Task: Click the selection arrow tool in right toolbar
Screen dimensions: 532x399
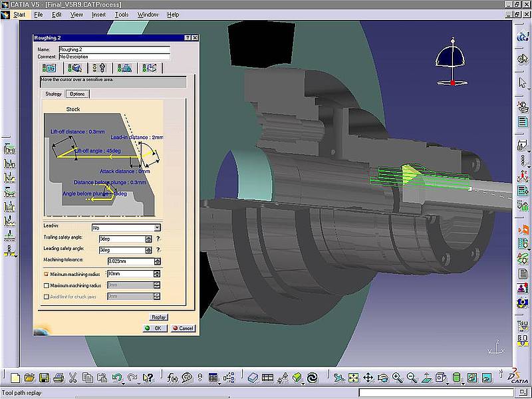Action: pos(523,83)
